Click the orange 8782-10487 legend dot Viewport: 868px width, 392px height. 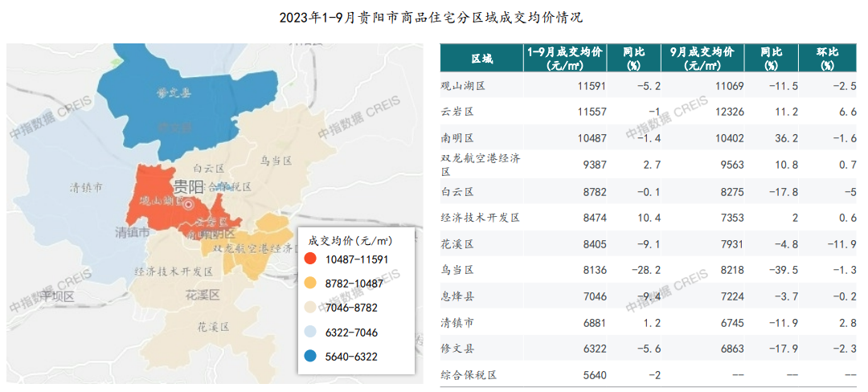310,283
